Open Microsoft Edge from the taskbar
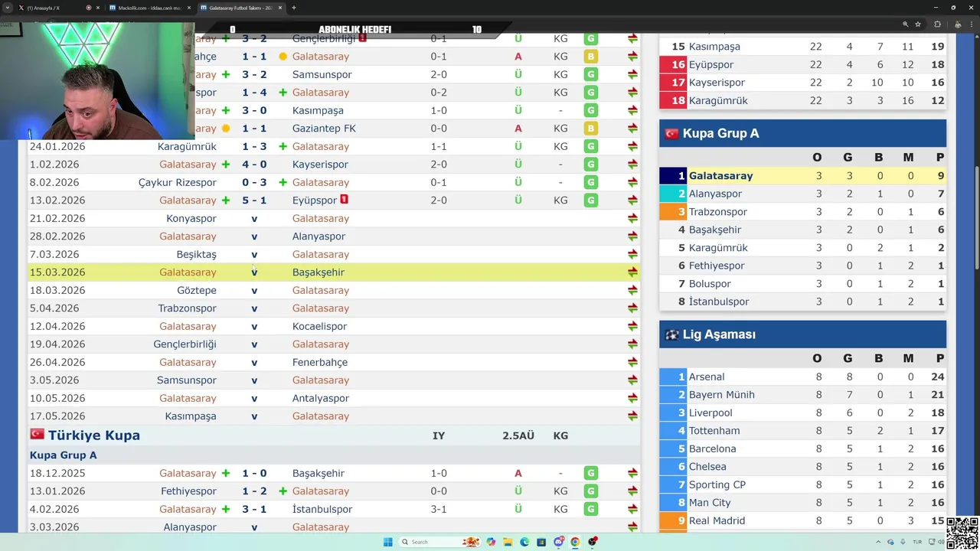 524,542
